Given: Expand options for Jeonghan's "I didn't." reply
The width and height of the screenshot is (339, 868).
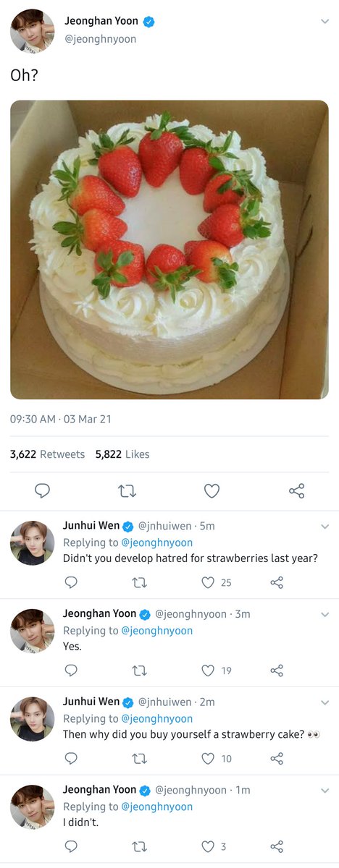Looking at the screenshot, I should 325,791.
